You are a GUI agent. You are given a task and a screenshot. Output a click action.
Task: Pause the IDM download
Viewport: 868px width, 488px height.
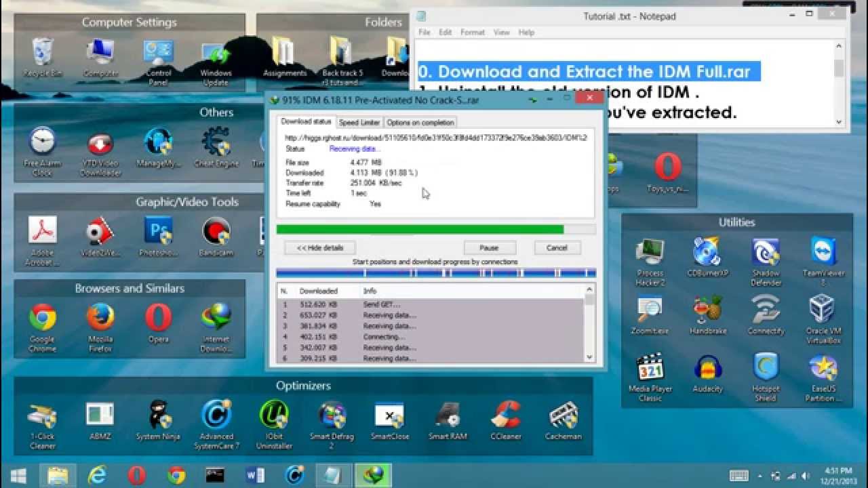489,247
